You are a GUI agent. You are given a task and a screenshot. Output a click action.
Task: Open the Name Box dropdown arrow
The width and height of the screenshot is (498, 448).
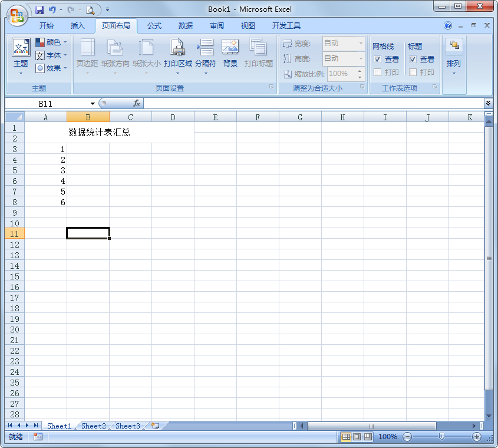click(93, 103)
